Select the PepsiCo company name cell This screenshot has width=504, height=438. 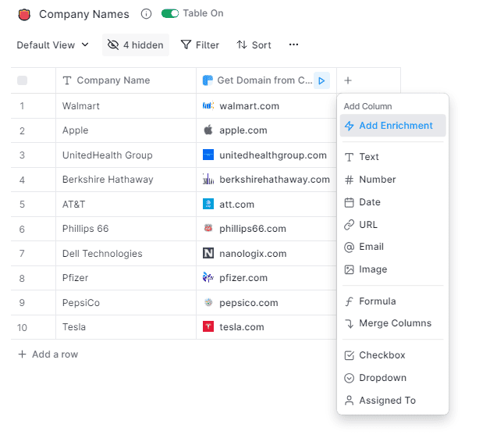click(126, 303)
